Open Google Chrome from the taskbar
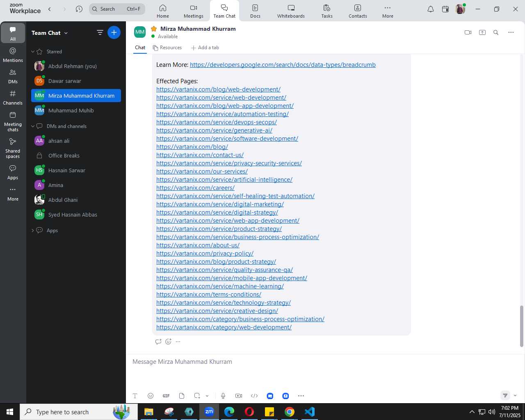This screenshot has height=420, width=525. 290,412
